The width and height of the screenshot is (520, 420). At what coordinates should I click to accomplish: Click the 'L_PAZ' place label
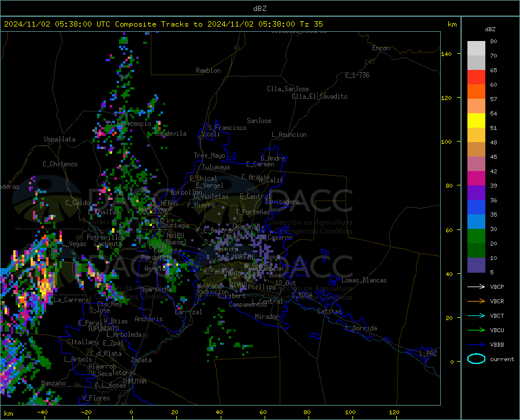pyautogui.click(x=428, y=354)
